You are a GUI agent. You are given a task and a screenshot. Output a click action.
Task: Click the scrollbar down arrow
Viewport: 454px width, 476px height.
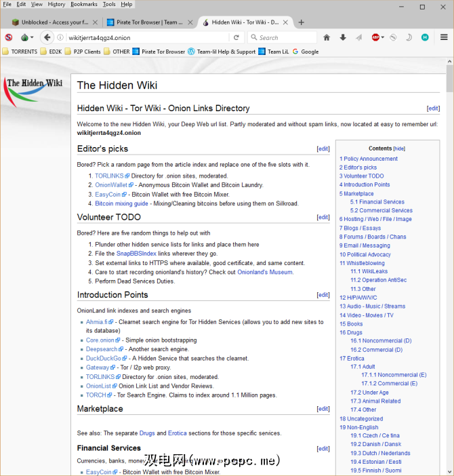coord(449,471)
